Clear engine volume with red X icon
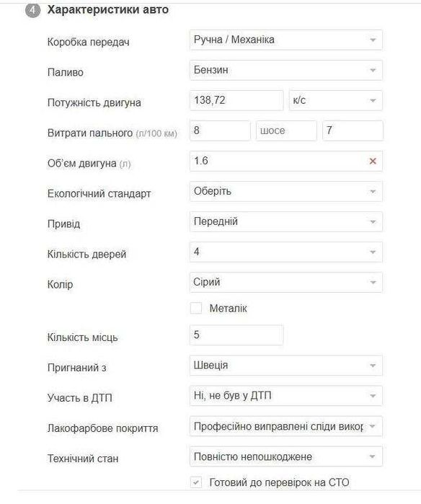The height and width of the screenshot is (504, 421). click(373, 161)
